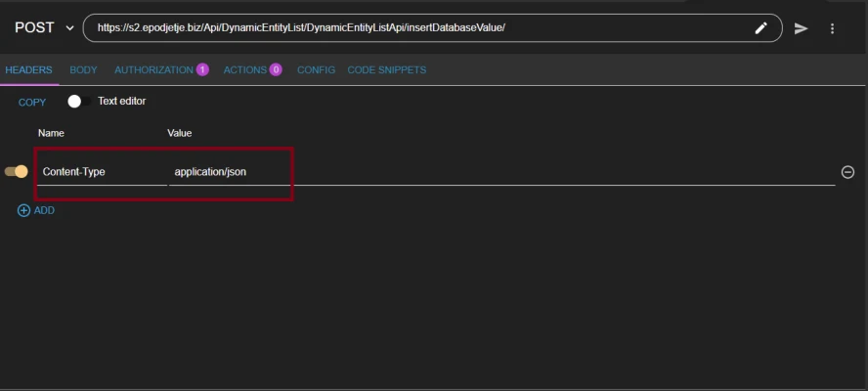
Task: Add a new header with ADD
Action: tap(36, 210)
